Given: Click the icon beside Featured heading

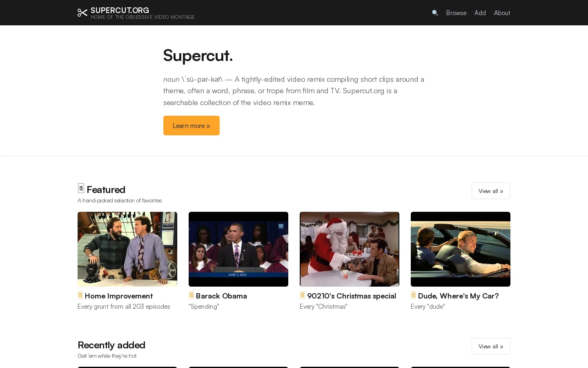Looking at the screenshot, I should [81, 188].
